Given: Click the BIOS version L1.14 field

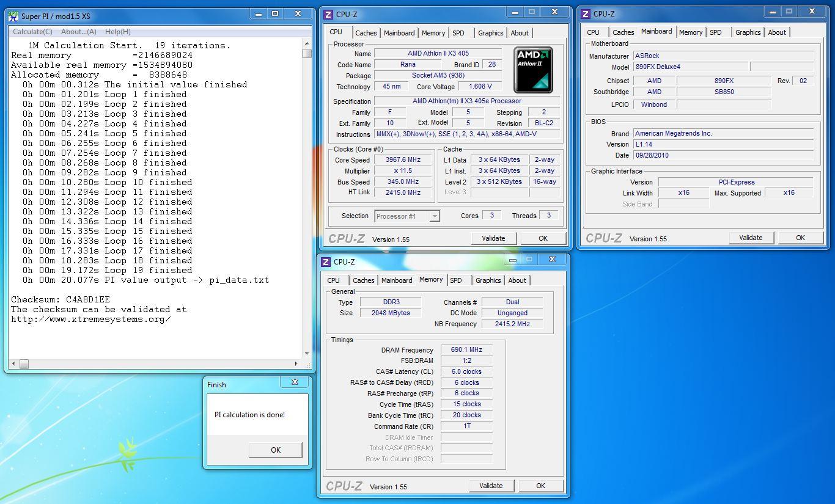Looking at the screenshot, I should tap(723, 144).
